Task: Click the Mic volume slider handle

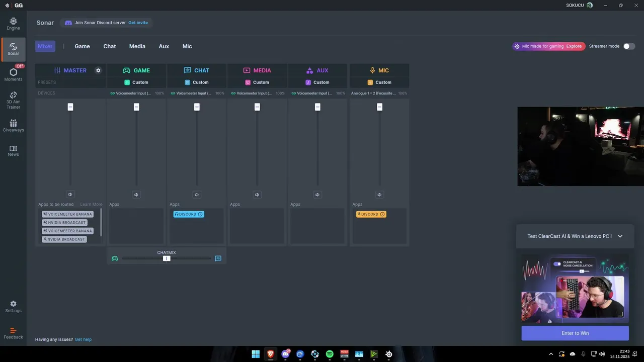Action: tap(379, 107)
